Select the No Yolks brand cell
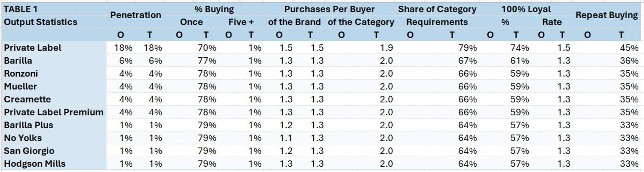 pos(23,138)
